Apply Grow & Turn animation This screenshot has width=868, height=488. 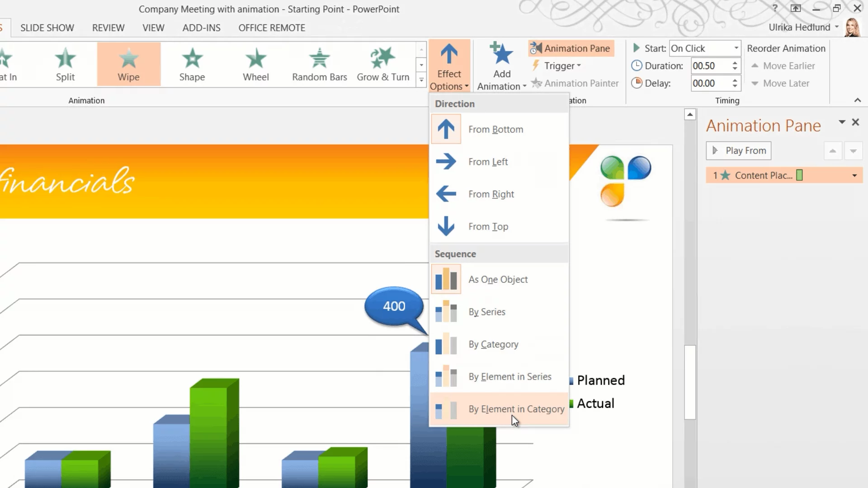[x=382, y=64]
